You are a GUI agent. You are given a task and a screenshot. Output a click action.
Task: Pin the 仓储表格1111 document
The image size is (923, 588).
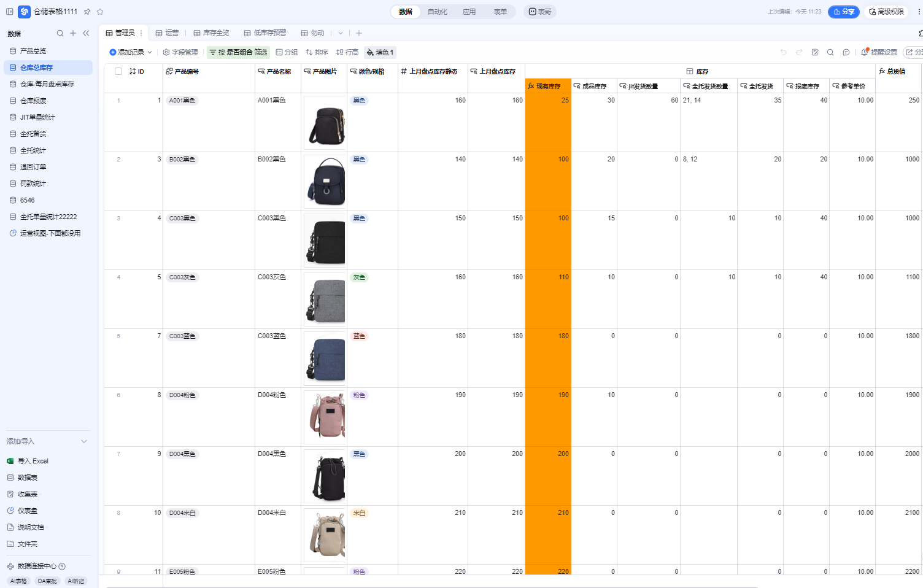[87, 12]
